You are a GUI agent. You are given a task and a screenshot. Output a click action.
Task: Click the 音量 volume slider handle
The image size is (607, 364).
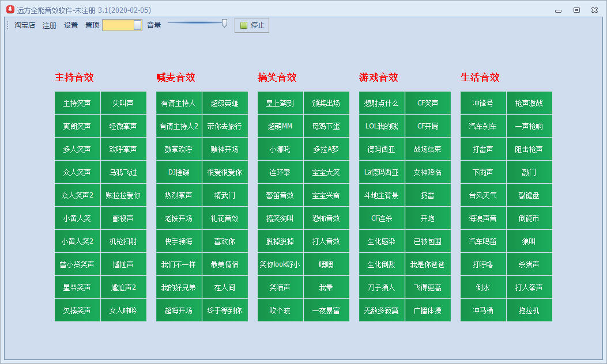click(224, 23)
